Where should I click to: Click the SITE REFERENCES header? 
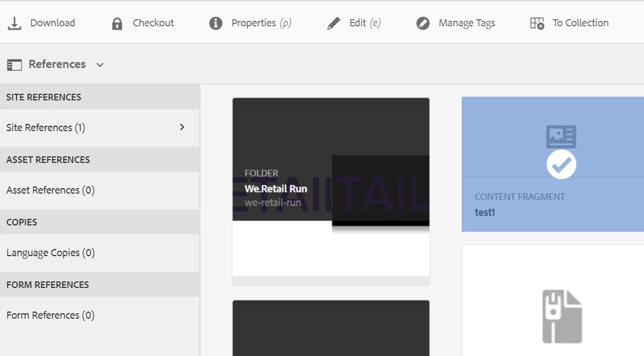[43, 98]
